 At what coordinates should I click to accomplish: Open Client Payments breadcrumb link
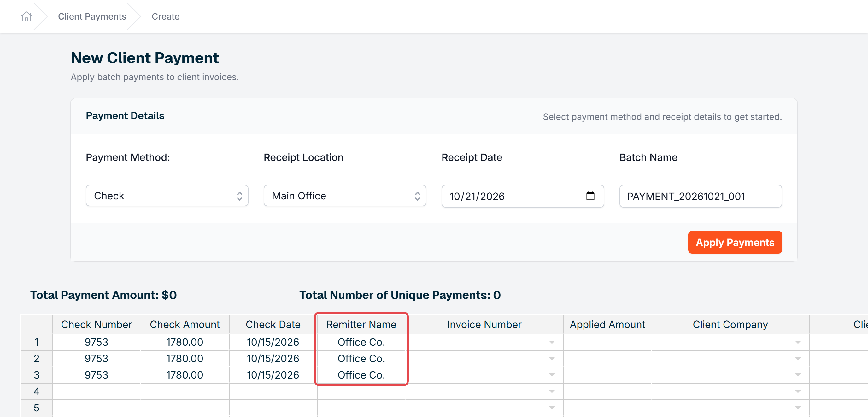point(92,16)
